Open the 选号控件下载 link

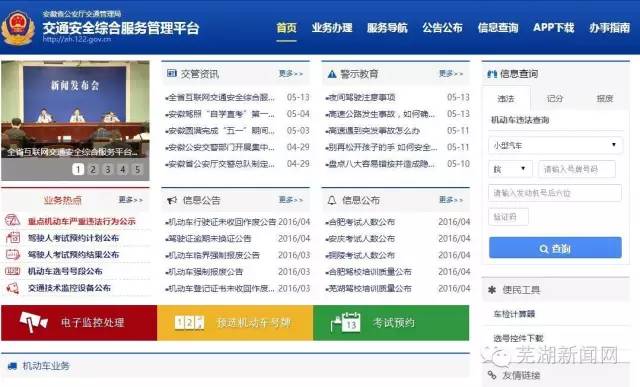click(x=518, y=338)
